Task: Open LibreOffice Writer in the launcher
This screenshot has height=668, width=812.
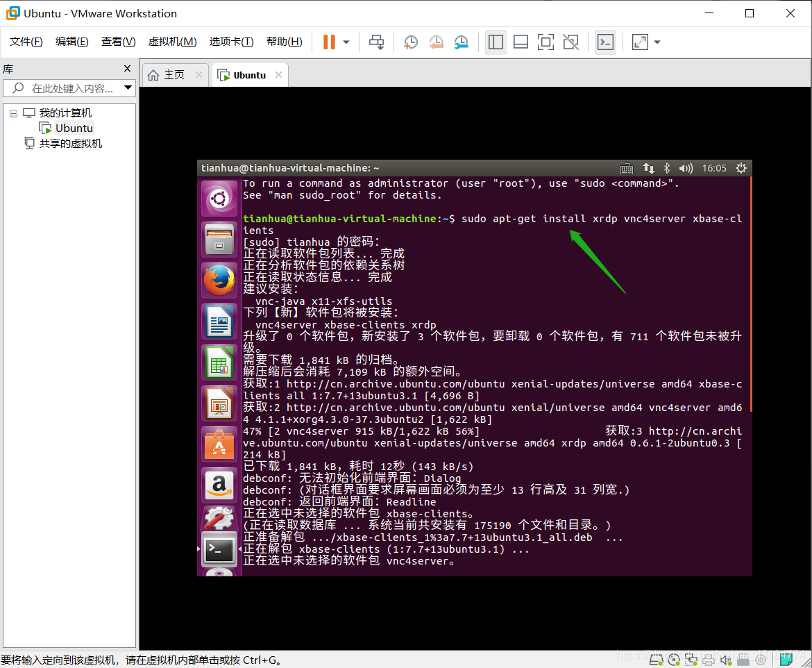Action: point(219,322)
